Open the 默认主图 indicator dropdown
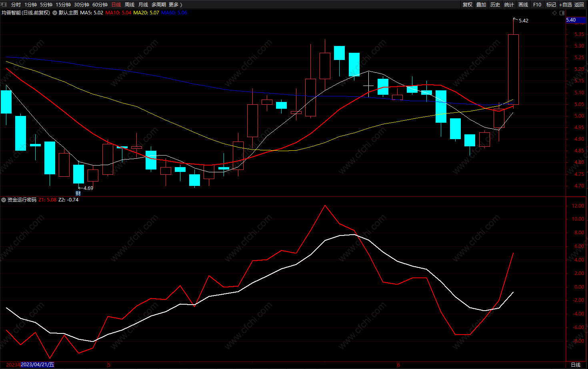588x369 pixels. tap(55, 13)
